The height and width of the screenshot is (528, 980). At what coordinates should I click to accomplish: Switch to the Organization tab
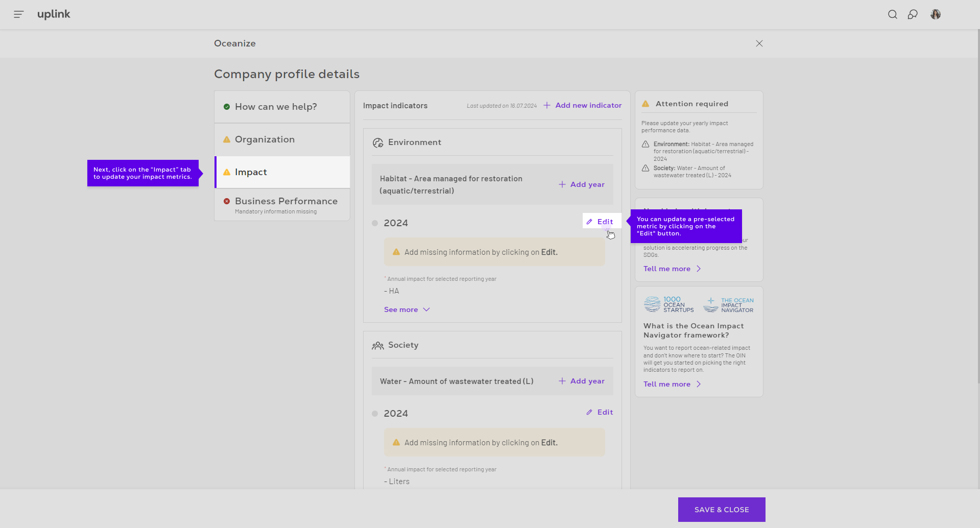265,139
